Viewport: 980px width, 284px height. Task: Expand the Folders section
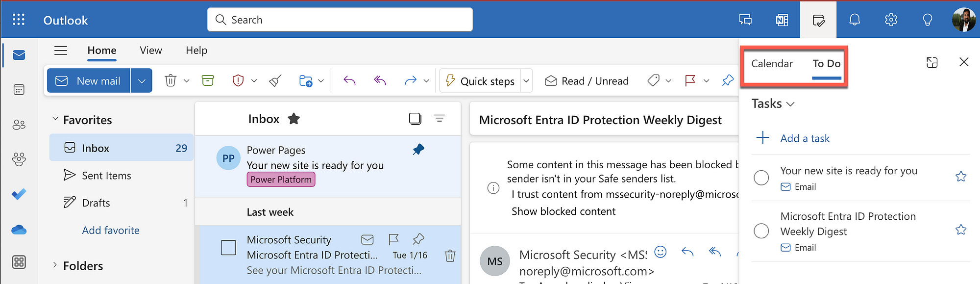coord(55,265)
